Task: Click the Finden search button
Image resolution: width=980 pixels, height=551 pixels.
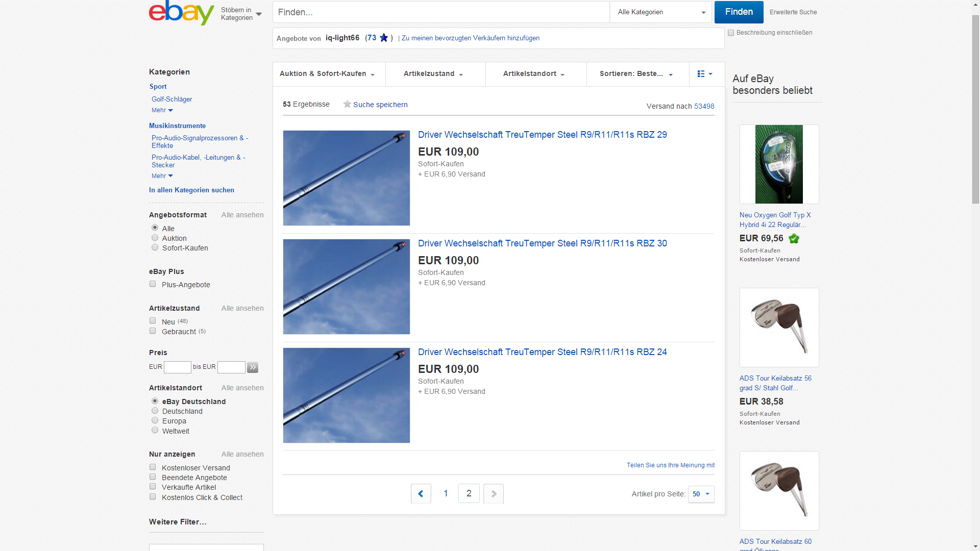Action: [739, 12]
